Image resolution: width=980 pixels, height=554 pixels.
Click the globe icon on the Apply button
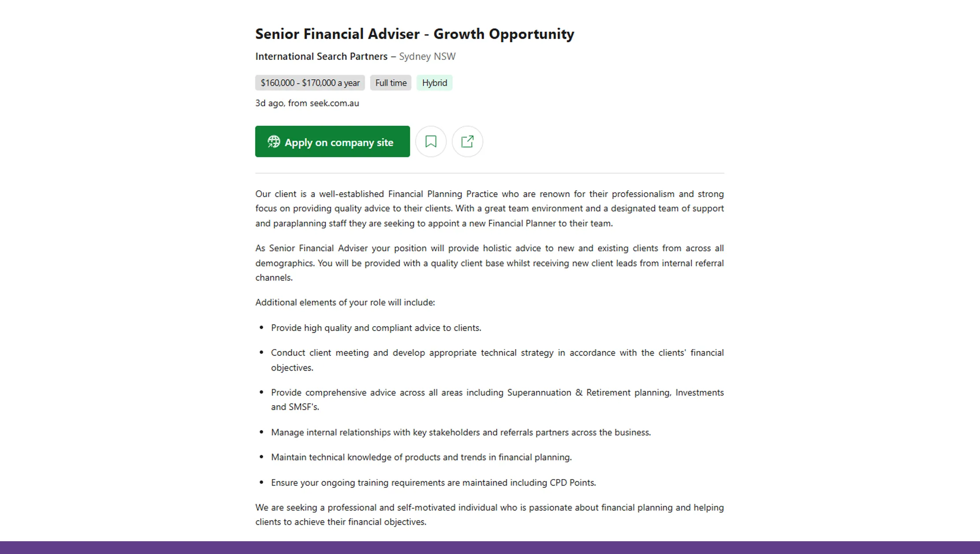pyautogui.click(x=274, y=141)
